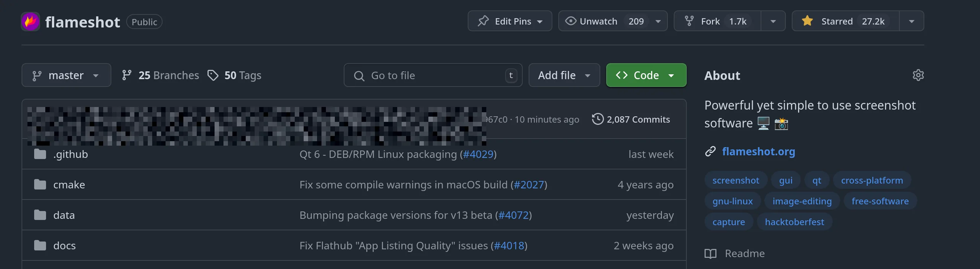Image resolution: width=980 pixels, height=269 pixels.
Task: Click the data folder icon
Action: click(x=40, y=215)
